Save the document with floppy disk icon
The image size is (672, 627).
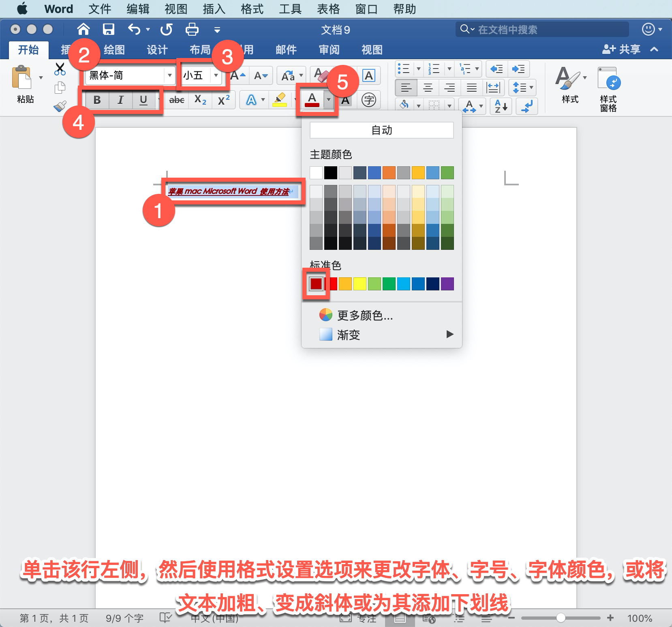click(x=108, y=29)
